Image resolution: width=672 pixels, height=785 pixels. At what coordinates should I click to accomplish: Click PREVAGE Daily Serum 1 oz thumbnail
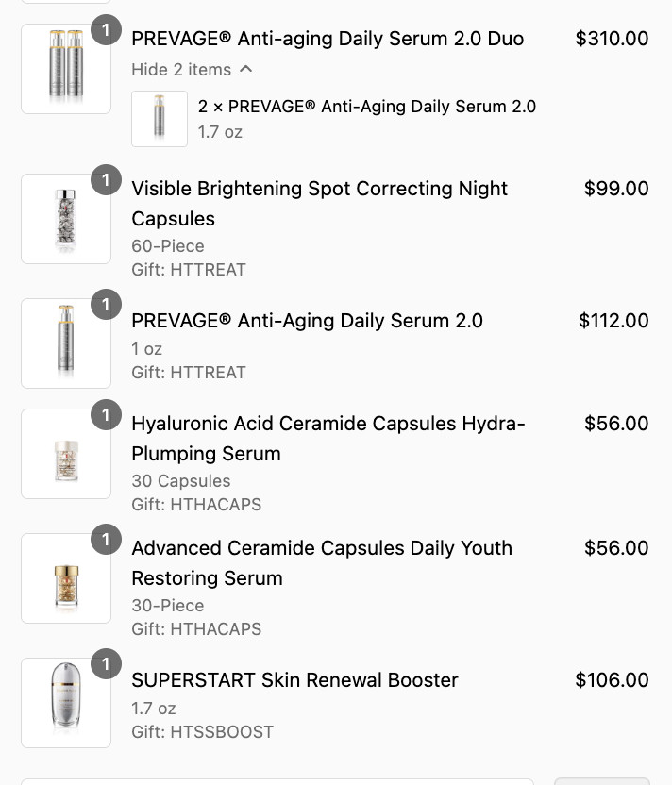tap(66, 343)
